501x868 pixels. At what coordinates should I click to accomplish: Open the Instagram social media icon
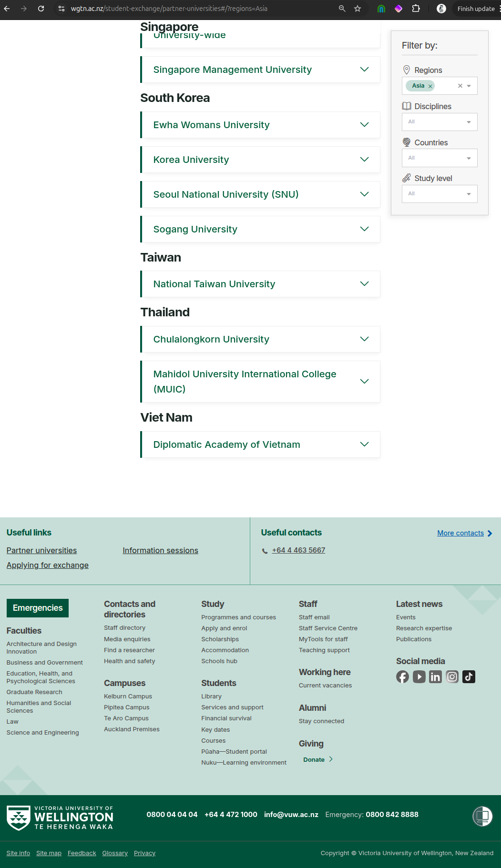452,677
